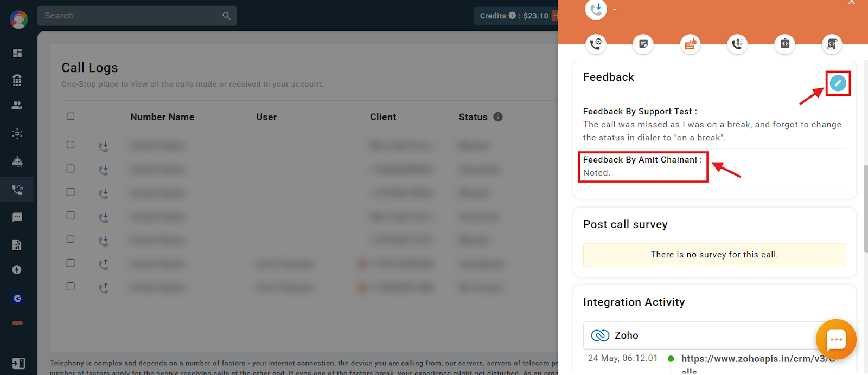Click the logout exit icon at sidebar bottom

[x=18, y=364]
